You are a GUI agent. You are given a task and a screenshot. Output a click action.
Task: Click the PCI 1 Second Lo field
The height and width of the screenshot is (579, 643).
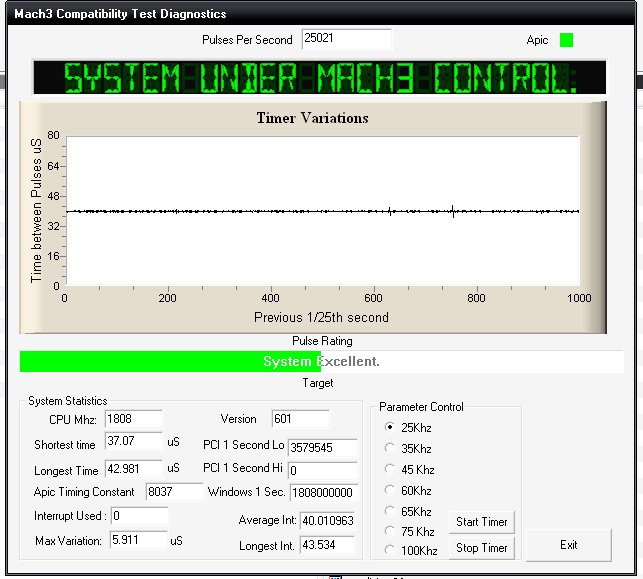(323, 447)
